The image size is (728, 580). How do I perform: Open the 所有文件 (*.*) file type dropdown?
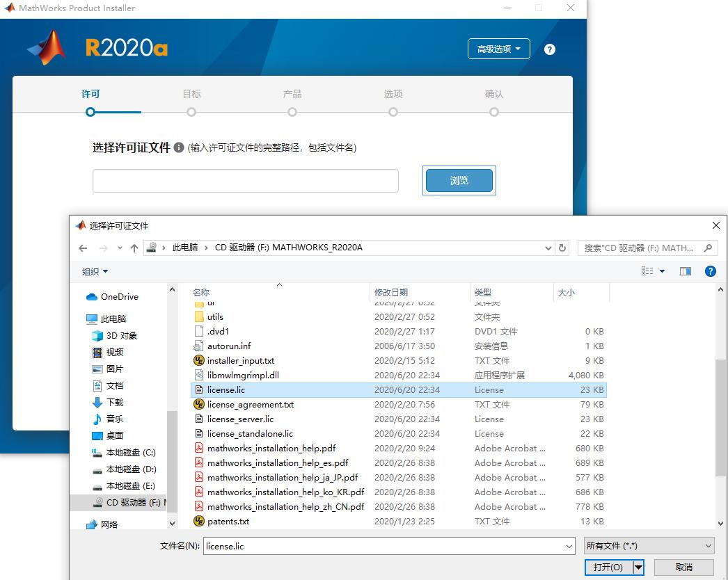(649, 546)
